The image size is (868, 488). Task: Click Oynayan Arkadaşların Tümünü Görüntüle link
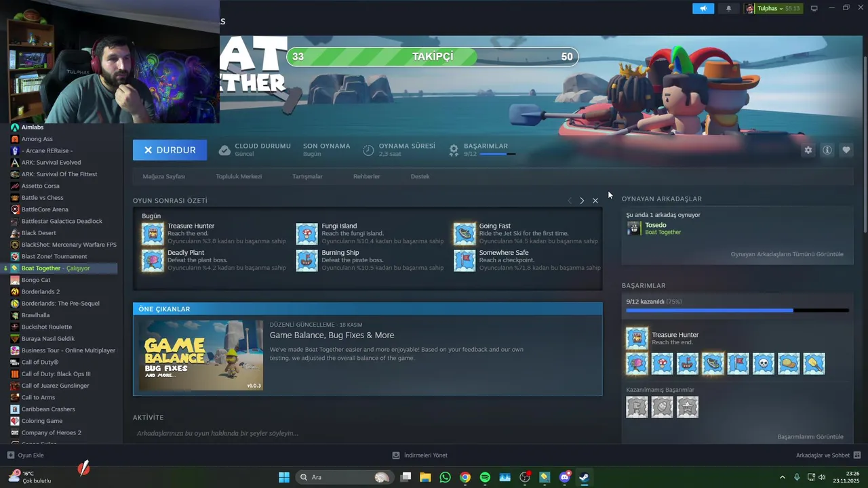click(787, 254)
